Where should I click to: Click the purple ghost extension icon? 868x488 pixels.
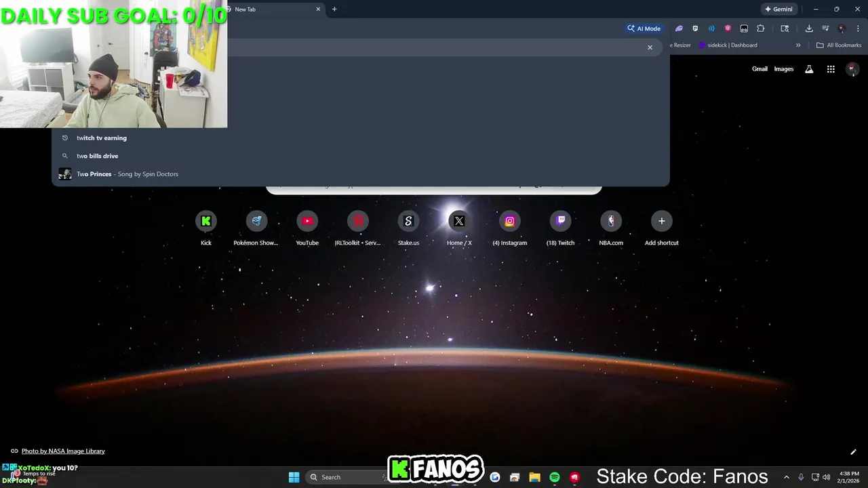679,28
